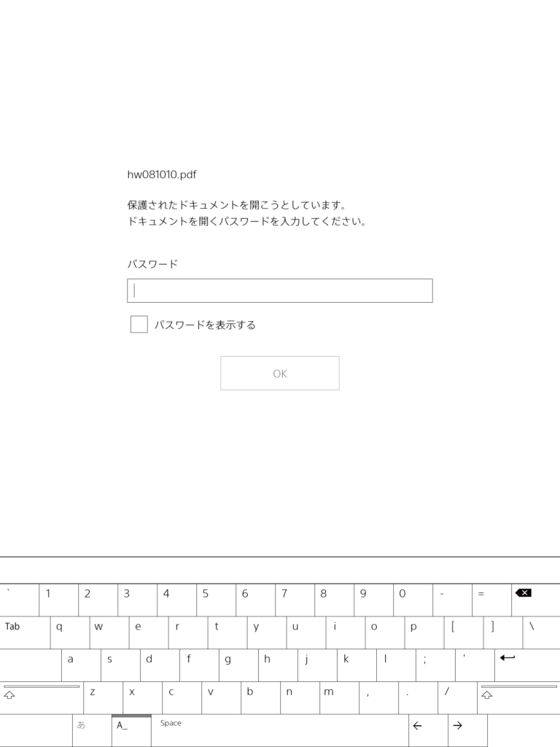Tap the right Shift key
Image resolution: width=560 pixels, height=747 pixels.
[x=518, y=698]
